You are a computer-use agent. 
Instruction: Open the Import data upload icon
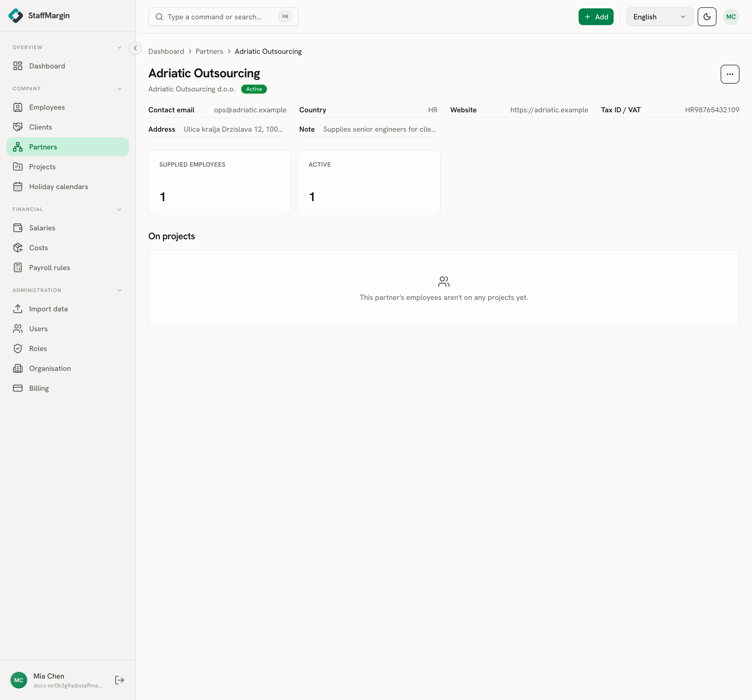pos(18,309)
